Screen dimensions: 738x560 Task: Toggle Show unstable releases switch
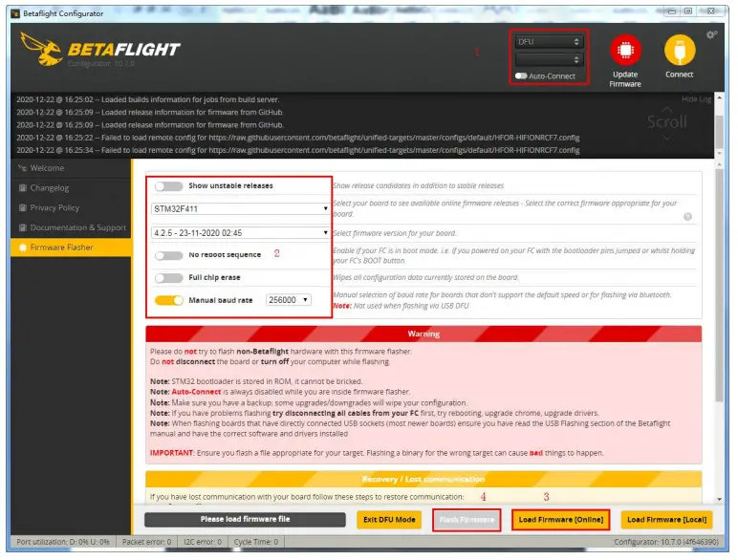click(x=168, y=186)
